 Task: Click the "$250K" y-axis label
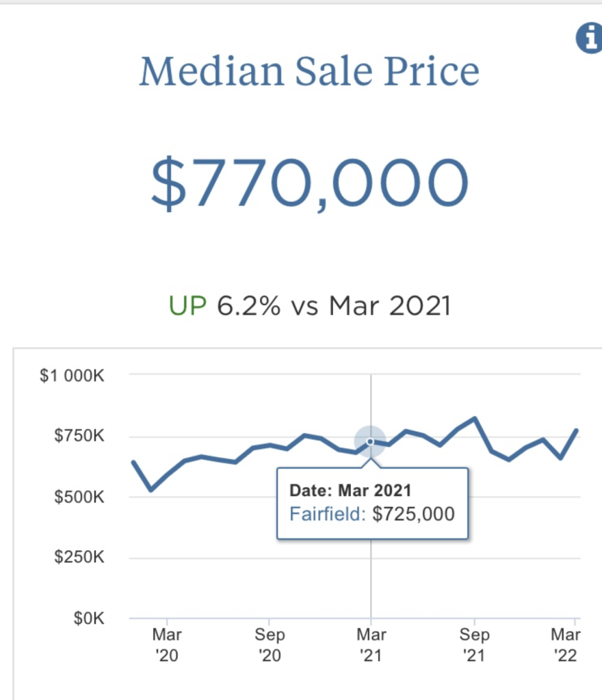coord(79,558)
